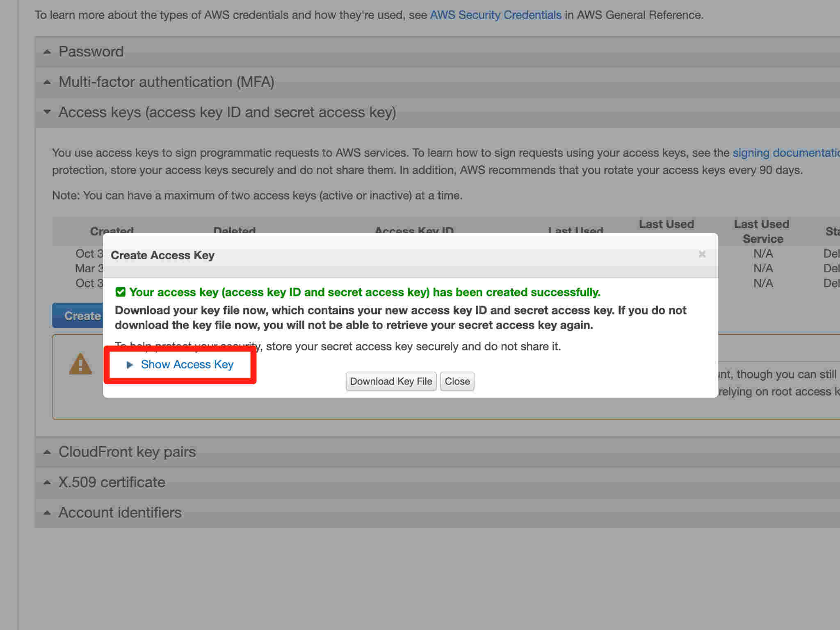Dismiss dialog with the X icon

[702, 254]
